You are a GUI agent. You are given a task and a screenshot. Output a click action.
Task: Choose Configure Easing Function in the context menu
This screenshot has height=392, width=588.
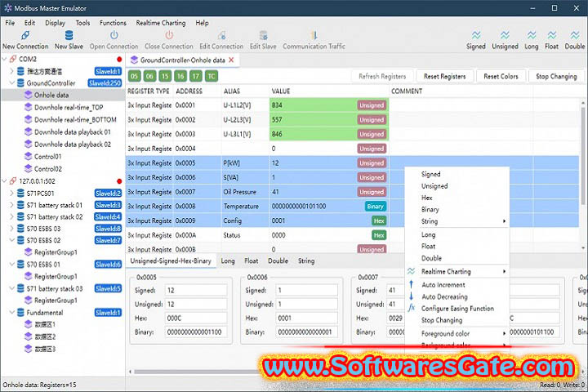pos(457,309)
